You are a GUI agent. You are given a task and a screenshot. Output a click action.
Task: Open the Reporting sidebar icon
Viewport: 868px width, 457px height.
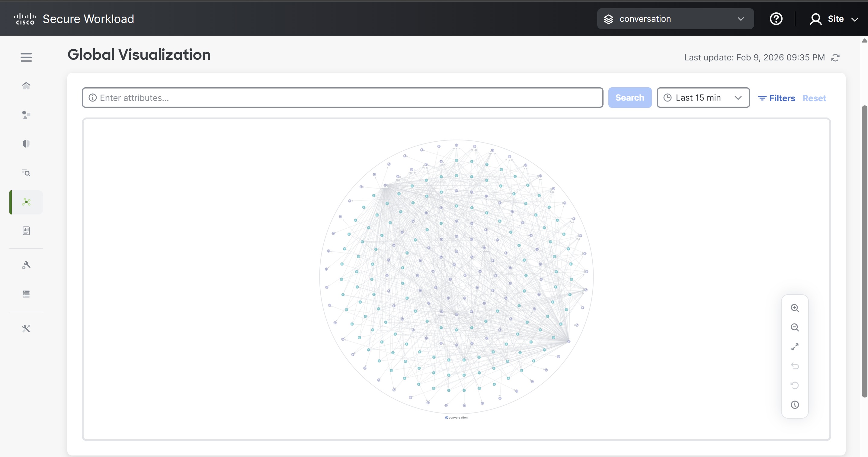coord(26,231)
